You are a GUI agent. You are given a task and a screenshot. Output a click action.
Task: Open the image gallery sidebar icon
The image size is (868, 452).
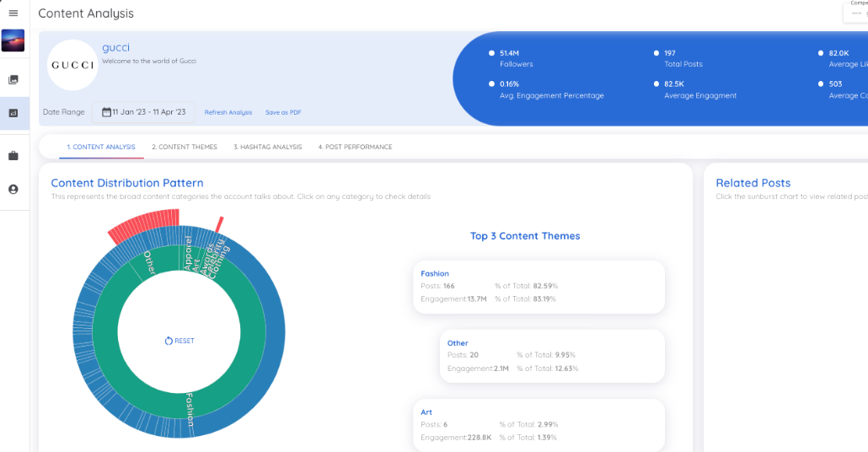coord(13,80)
